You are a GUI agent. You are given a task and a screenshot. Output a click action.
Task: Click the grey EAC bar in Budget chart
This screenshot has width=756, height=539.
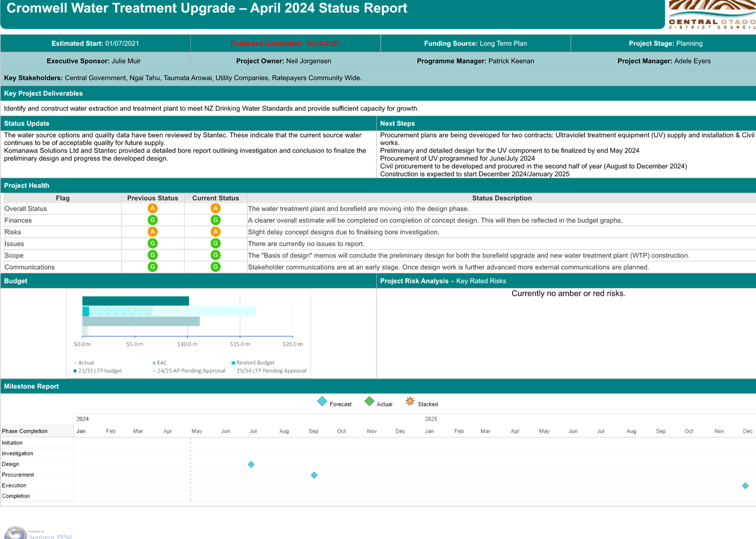[141, 322]
